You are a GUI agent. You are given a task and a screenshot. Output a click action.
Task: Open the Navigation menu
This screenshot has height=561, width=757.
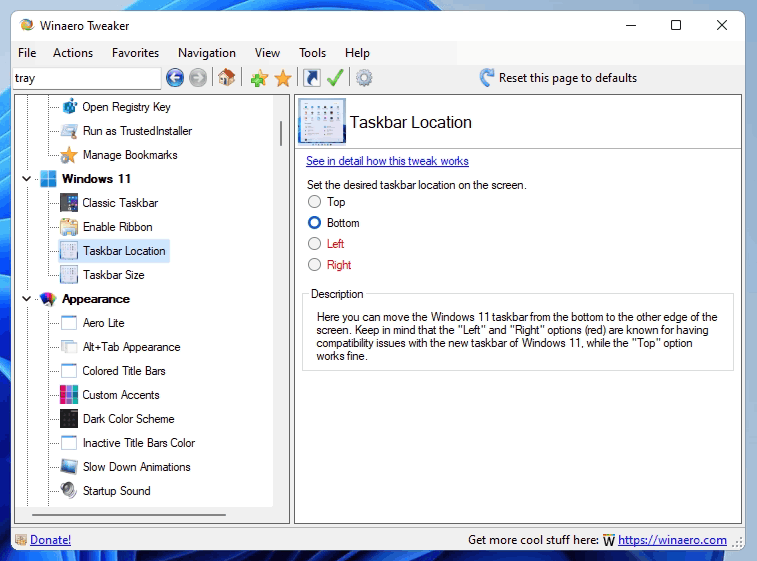(x=207, y=53)
